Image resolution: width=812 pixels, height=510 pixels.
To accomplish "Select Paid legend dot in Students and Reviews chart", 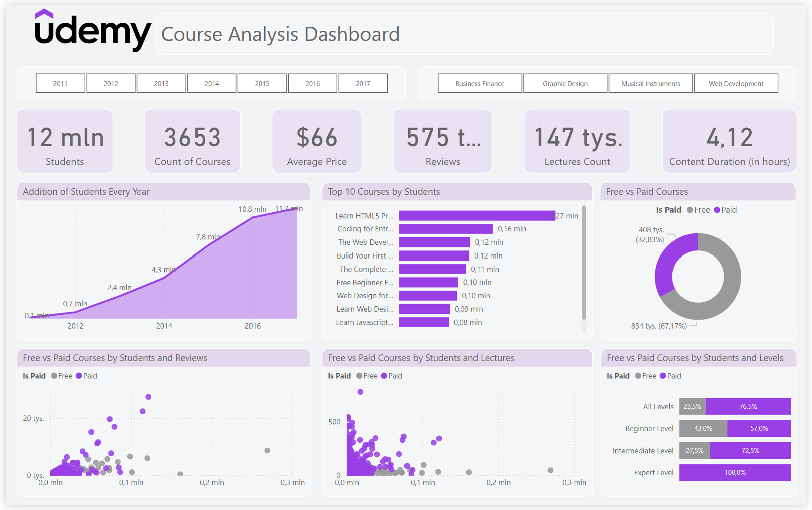I will coord(79,376).
